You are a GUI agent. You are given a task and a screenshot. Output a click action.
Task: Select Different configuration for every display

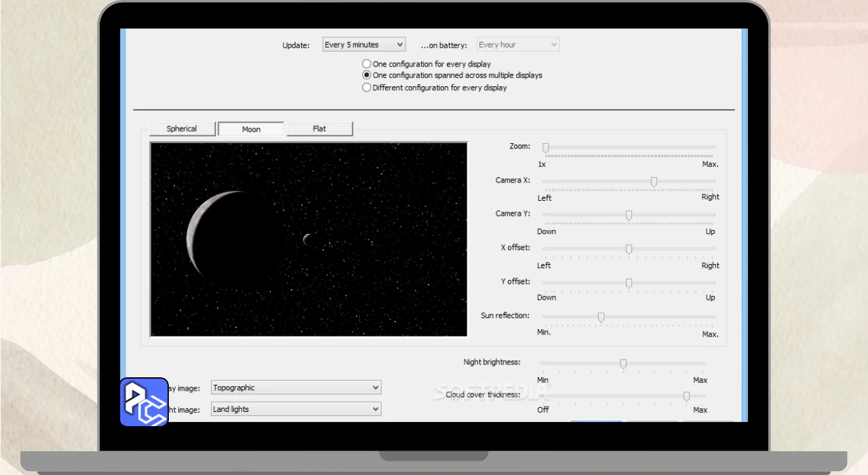pos(367,88)
